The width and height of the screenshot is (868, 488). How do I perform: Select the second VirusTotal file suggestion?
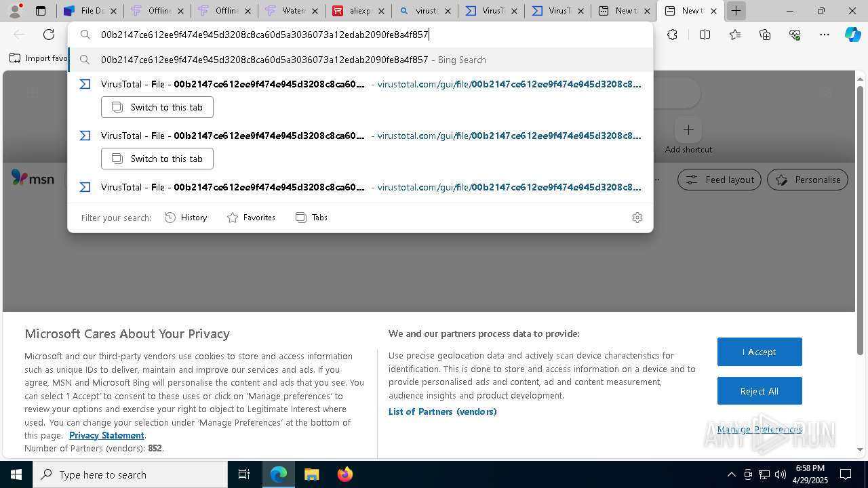pos(360,136)
